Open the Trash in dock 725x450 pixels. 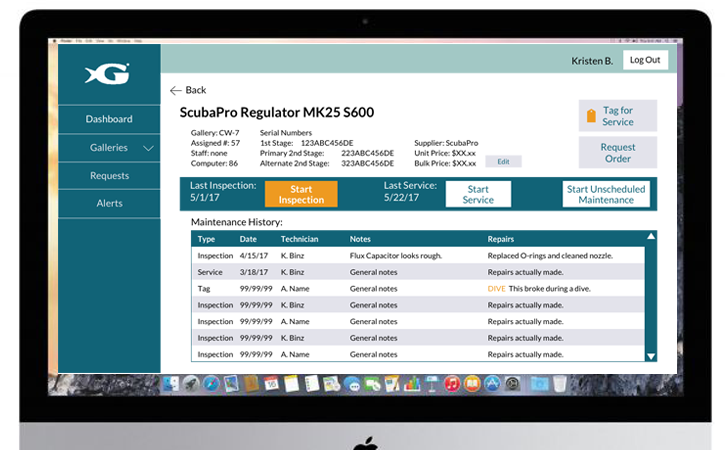coord(559,384)
